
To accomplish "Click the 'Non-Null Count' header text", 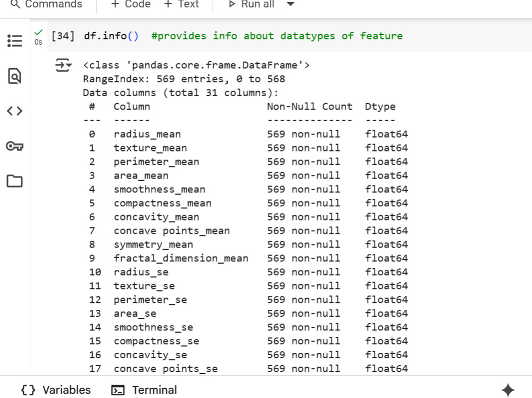I will click(x=310, y=107).
